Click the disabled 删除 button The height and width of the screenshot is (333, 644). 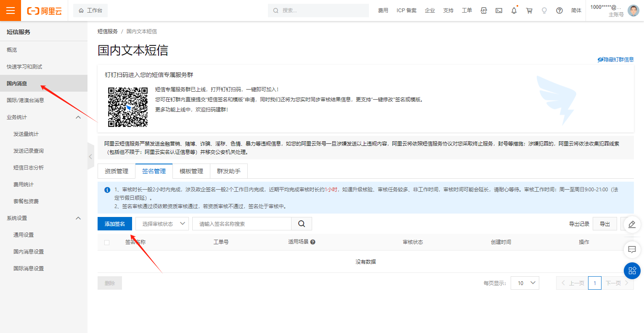tap(110, 283)
